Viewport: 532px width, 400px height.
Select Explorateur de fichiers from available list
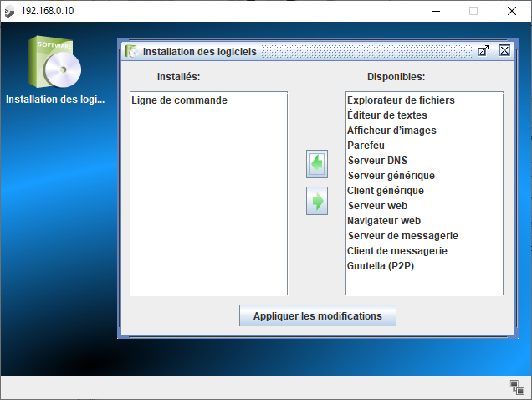point(401,100)
